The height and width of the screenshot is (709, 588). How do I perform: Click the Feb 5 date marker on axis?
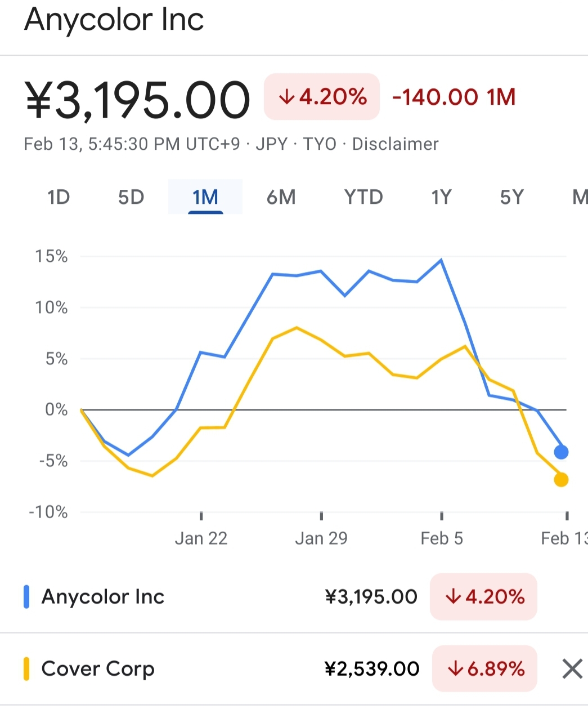click(x=442, y=538)
